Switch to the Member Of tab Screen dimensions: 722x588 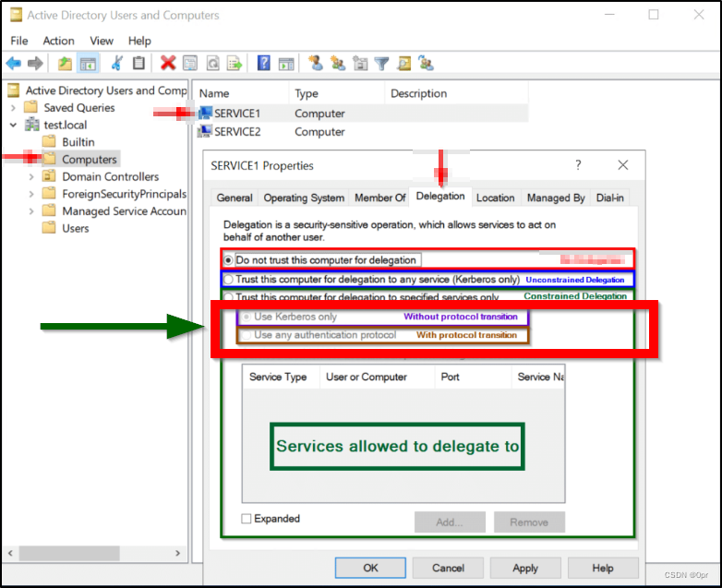pyautogui.click(x=379, y=198)
